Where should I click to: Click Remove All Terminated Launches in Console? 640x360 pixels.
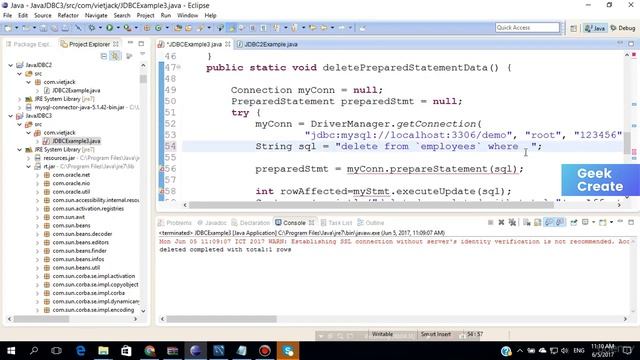pos(512,222)
